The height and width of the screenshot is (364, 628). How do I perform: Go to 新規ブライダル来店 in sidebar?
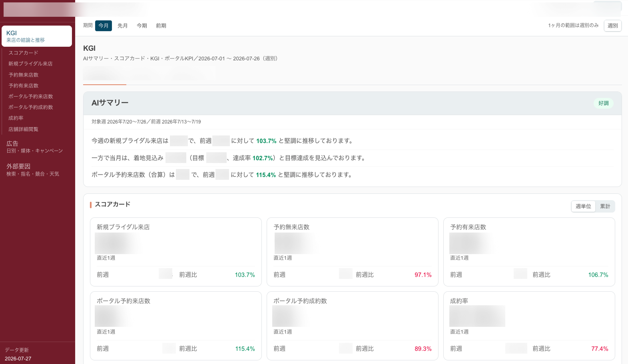click(x=30, y=64)
